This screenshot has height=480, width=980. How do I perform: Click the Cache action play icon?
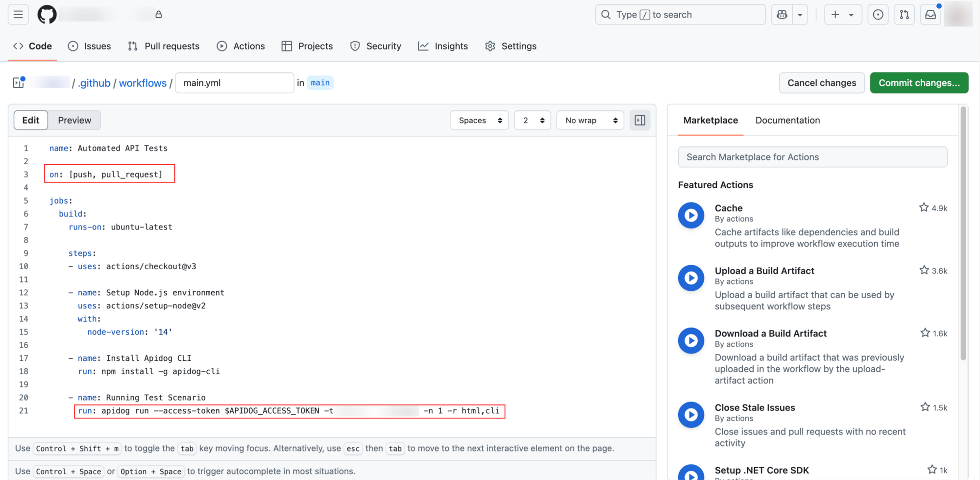pos(691,215)
